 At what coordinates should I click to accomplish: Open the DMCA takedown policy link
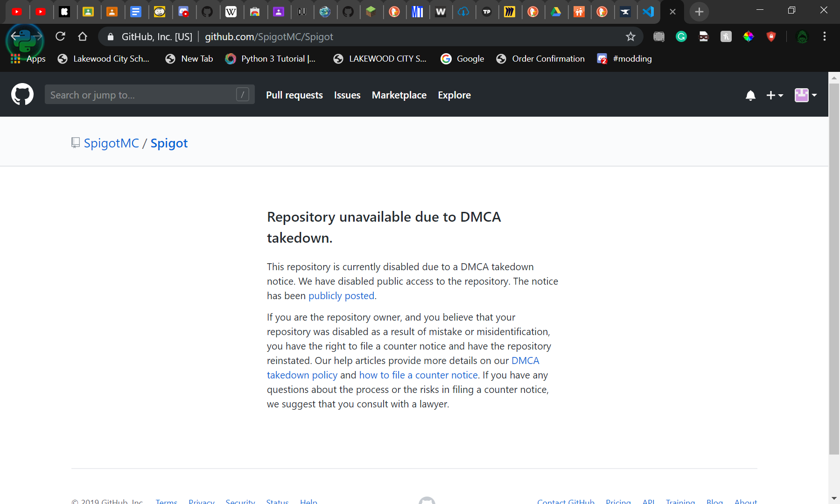[x=403, y=368]
